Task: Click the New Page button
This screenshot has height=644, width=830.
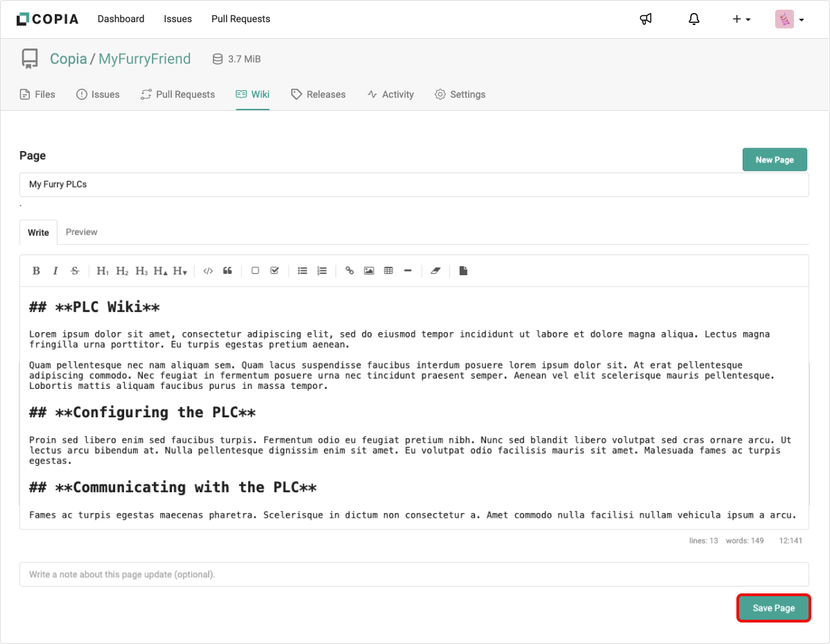Action: point(774,159)
